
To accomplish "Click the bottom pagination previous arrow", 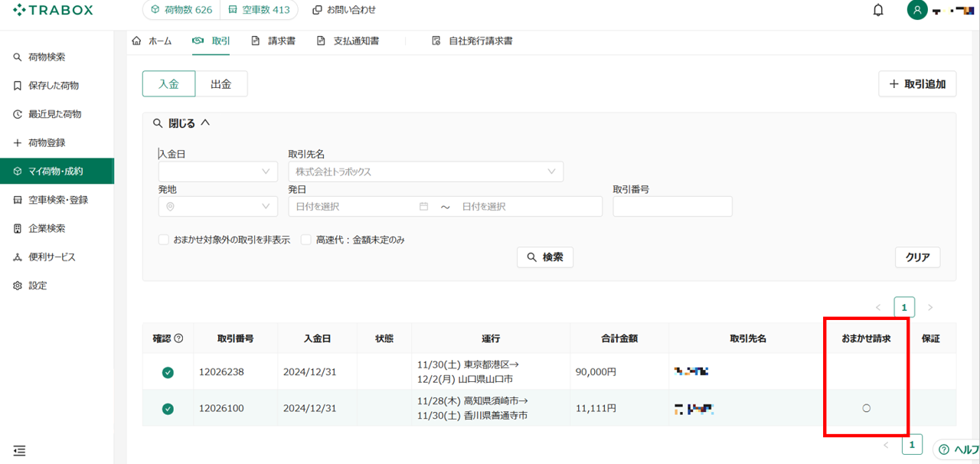I will point(886,445).
